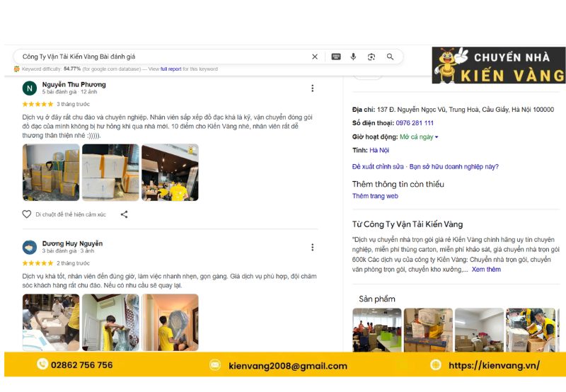The width and height of the screenshot is (566, 392).
Task: Open the second Sản phẩm packed boxes photo
Action: pos(428,330)
